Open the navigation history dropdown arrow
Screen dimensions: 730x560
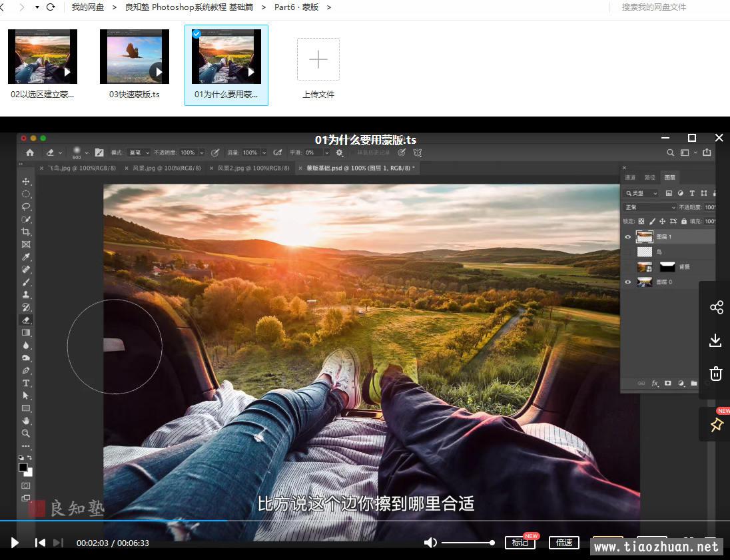(x=37, y=7)
